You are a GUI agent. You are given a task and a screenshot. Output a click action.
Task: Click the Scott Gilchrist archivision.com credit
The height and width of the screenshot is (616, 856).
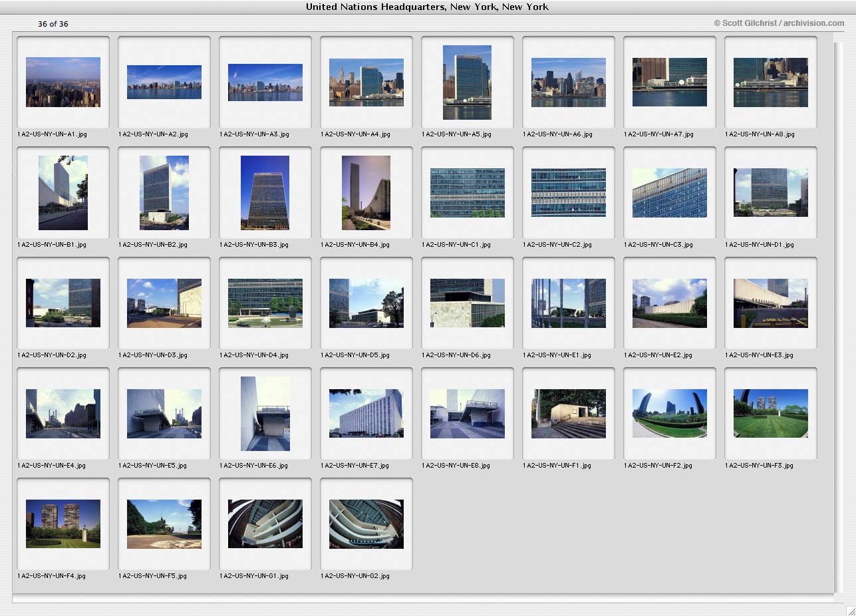coord(780,23)
